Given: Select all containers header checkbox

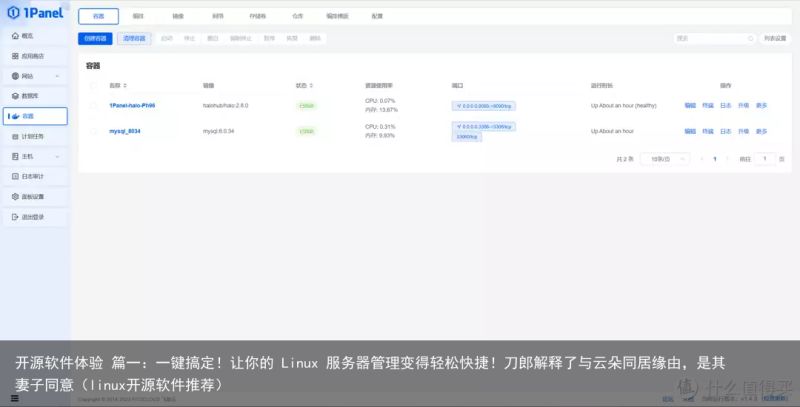Looking at the screenshot, I should click(93, 86).
